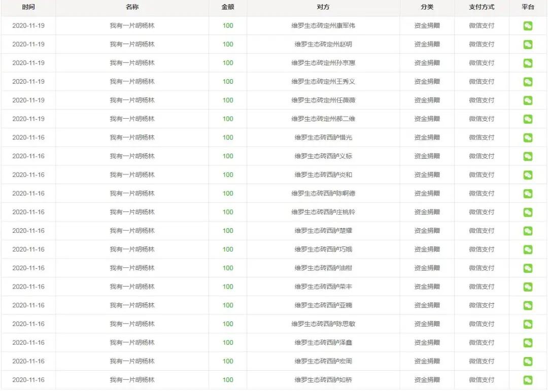The width and height of the screenshot is (548, 392).
Task: Select donor 维罗生态砖西胪泽鑫
Action: [x=323, y=342]
